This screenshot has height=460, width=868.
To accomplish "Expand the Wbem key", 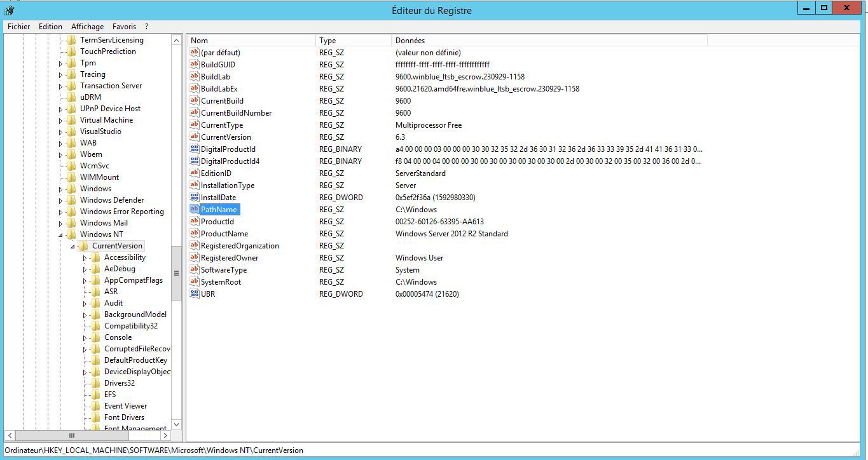I will pyautogui.click(x=61, y=155).
